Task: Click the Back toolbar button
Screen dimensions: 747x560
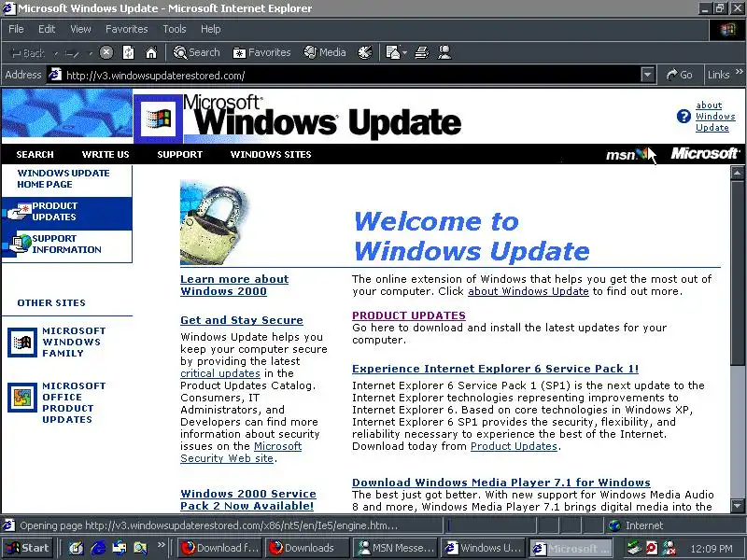Action: (x=28, y=53)
